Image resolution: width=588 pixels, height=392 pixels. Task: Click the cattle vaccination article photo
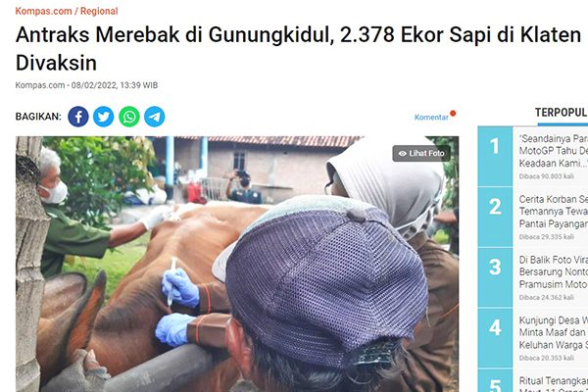click(237, 264)
